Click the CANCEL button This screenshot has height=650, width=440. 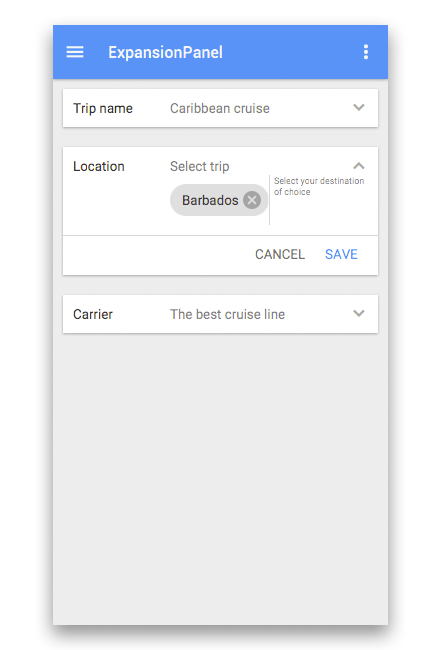(x=280, y=254)
